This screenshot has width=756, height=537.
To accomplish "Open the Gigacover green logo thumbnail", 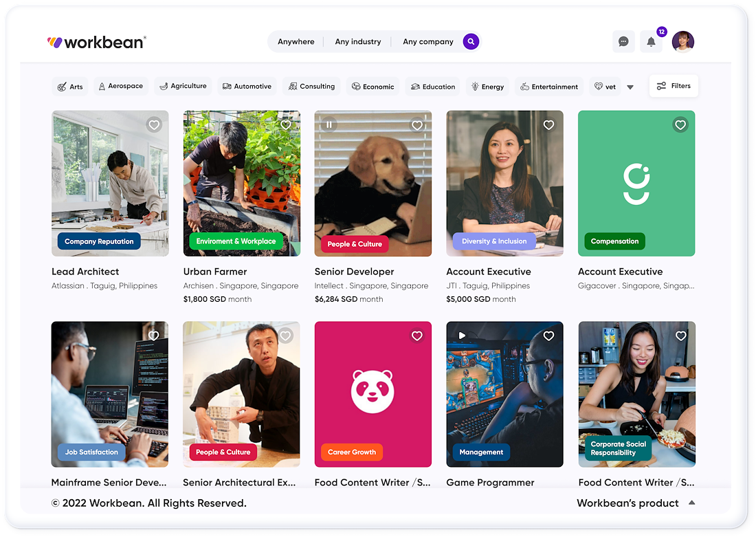I will point(636,184).
